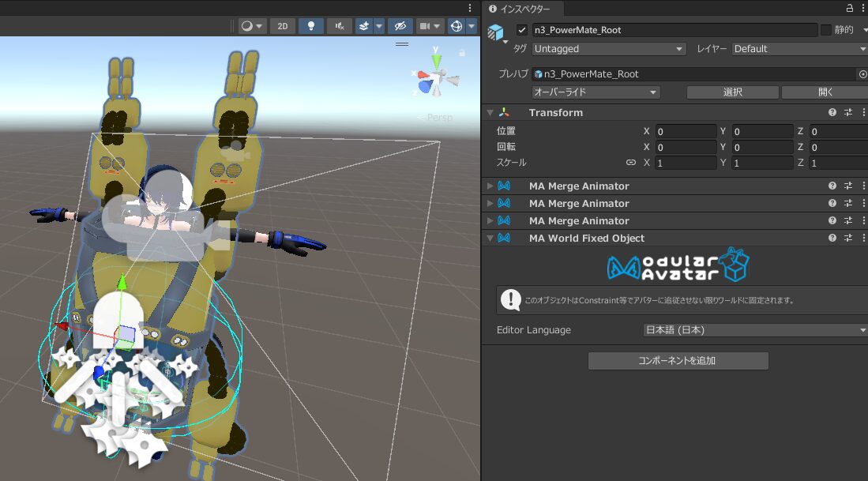Click the Position X input field
868x481 pixels.
click(x=685, y=131)
